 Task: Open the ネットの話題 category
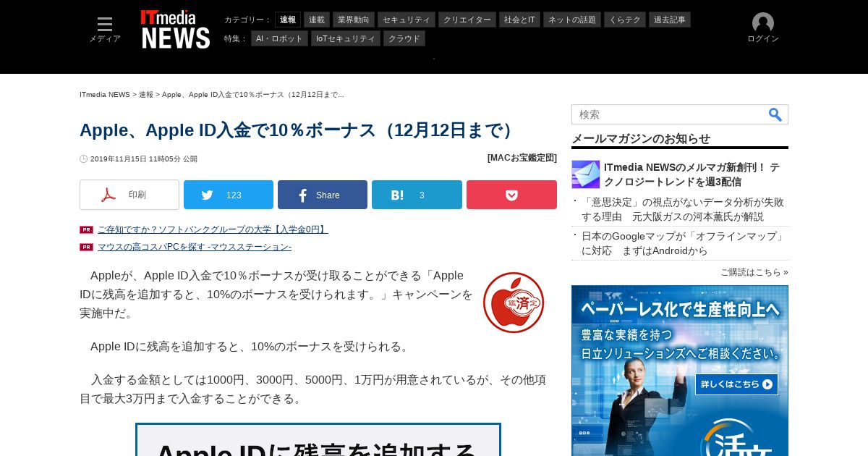[x=572, y=20]
